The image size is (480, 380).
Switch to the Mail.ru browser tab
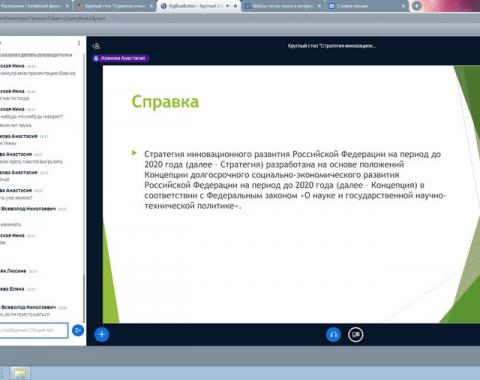(x=282, y=6)
